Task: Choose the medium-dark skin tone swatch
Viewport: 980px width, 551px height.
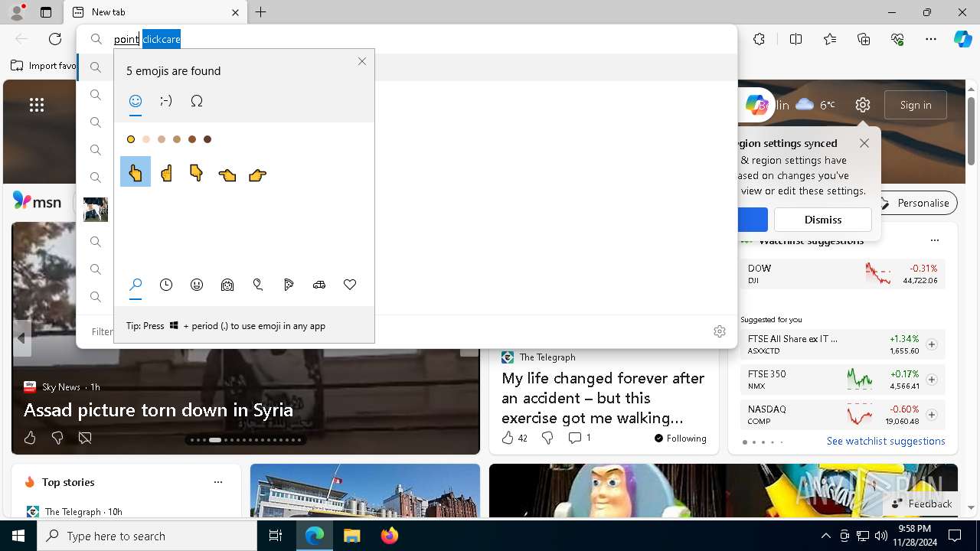Action: click(192, 139)
